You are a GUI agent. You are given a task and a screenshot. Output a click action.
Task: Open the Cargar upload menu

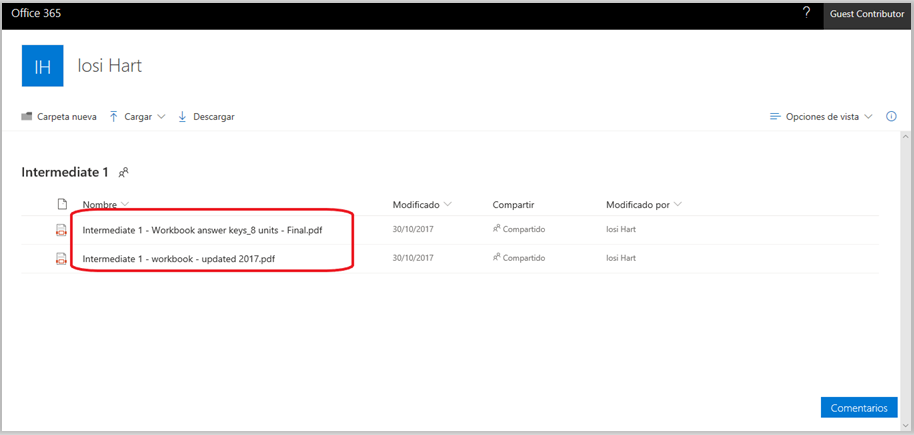coord(138,117)
